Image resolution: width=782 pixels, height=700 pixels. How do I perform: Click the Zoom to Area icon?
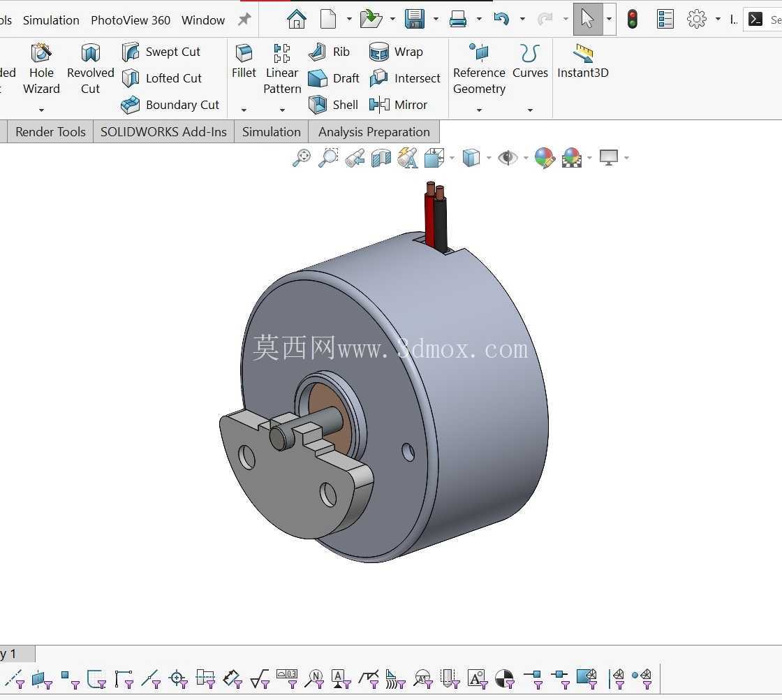(x=328, y=158)
